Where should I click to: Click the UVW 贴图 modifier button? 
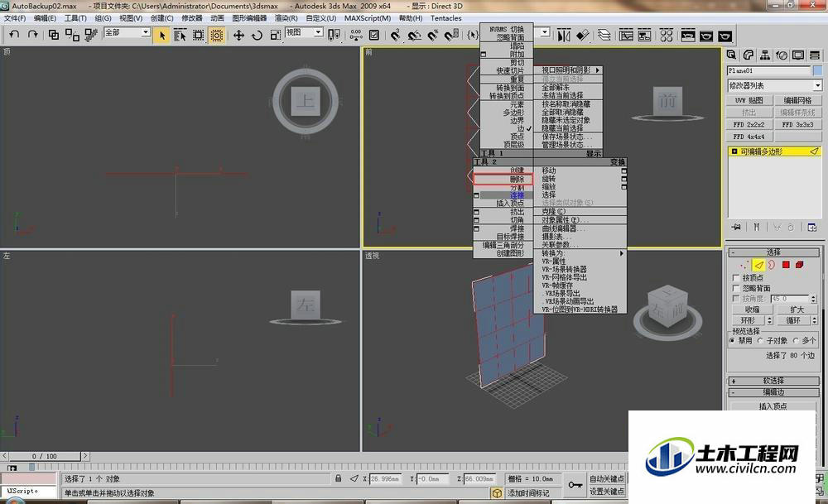point(749,100)
